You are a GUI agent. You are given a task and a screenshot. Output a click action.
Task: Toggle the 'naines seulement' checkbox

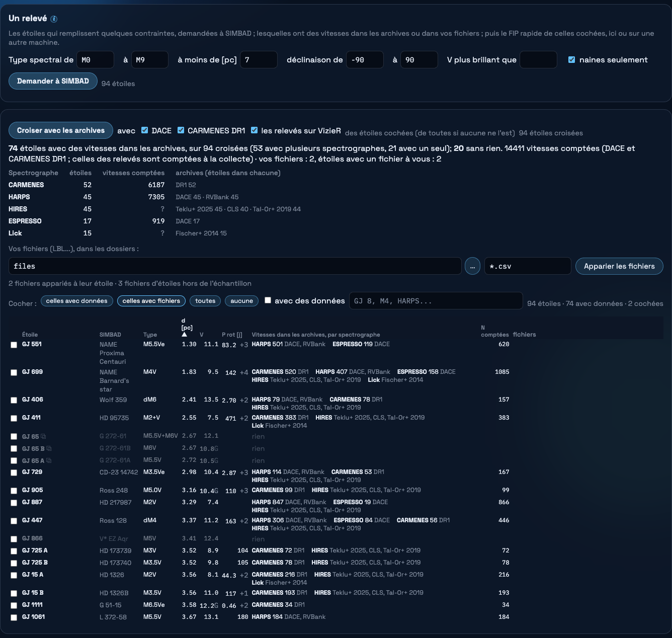coord(571,59)
